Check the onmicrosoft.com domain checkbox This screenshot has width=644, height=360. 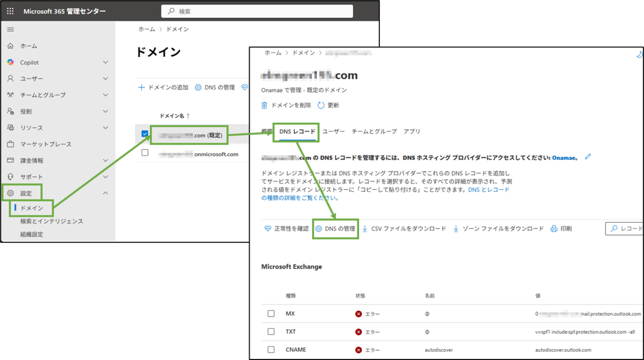pyautogui.click(x=145, y=153)
